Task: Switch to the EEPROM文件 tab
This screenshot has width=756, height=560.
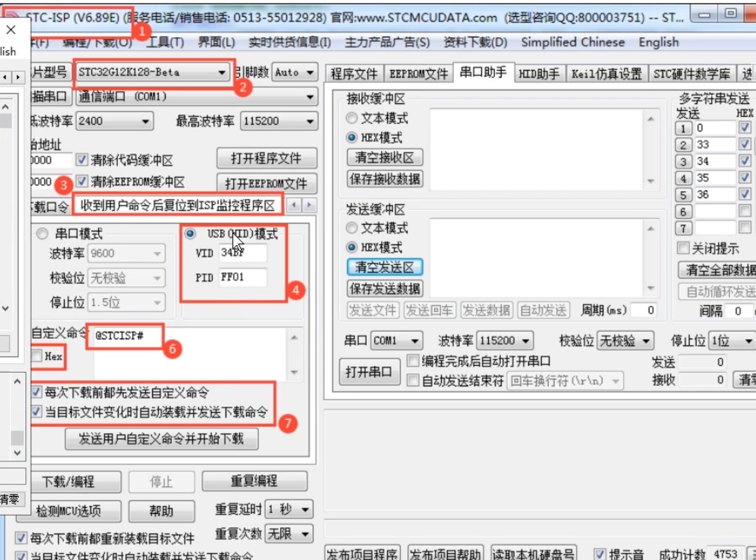Action: [419, 74]
